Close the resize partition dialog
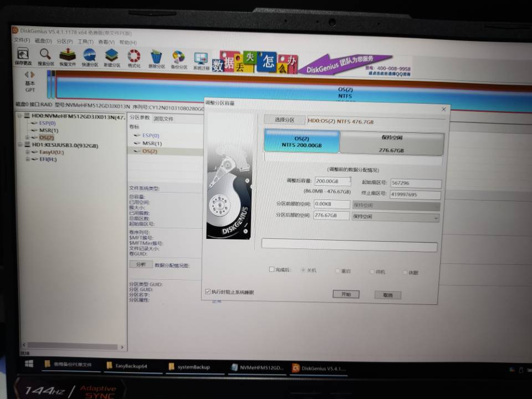This screenshot has width=532, height=399. [x=443, y=109]
